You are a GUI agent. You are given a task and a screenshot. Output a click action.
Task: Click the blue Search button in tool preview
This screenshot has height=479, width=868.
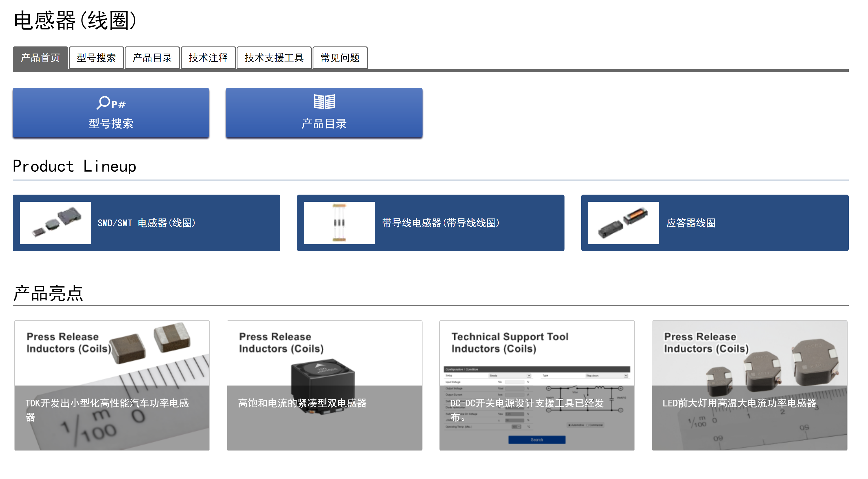point(538,440)
